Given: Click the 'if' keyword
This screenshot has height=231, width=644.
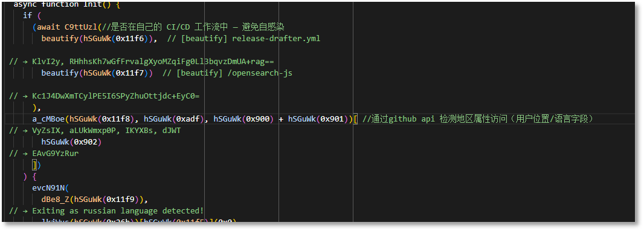Looking at the screenshot, I should pyautogui.click(x=28, y=16).
